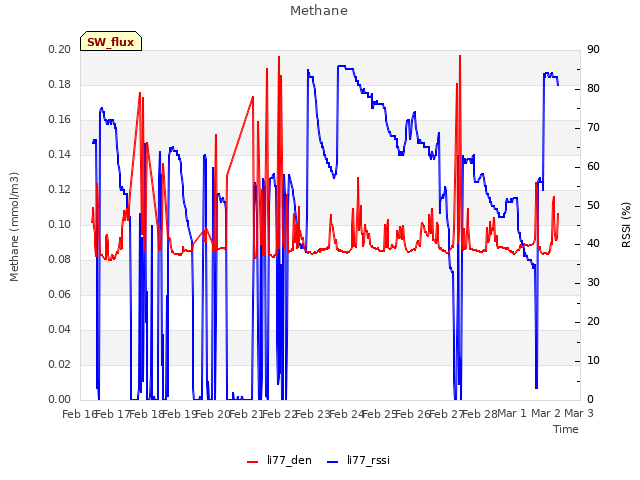Viewport: 640px width, 480px height.
Task: Toggle the li77_den legend entry
Action: (x=280, y=460)
